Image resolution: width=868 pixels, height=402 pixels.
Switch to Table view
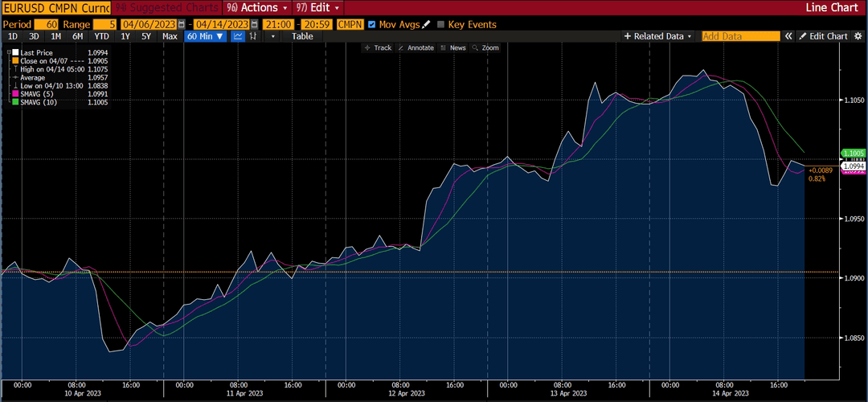pyautogui.click(x=302, y=36)
